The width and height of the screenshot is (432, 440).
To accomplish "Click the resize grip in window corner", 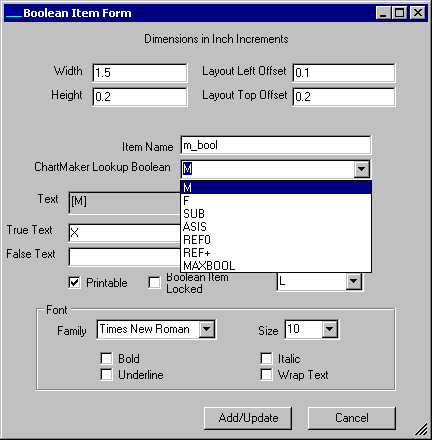I will [421, 429].
